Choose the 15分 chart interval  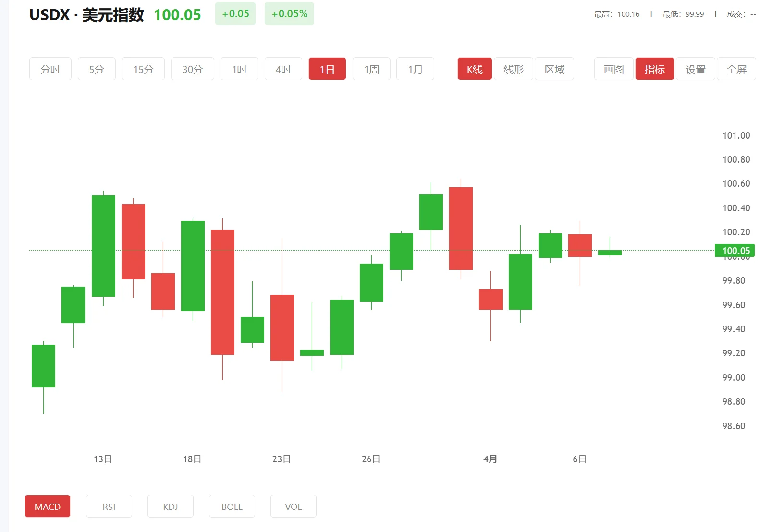(x=143, y=69)
